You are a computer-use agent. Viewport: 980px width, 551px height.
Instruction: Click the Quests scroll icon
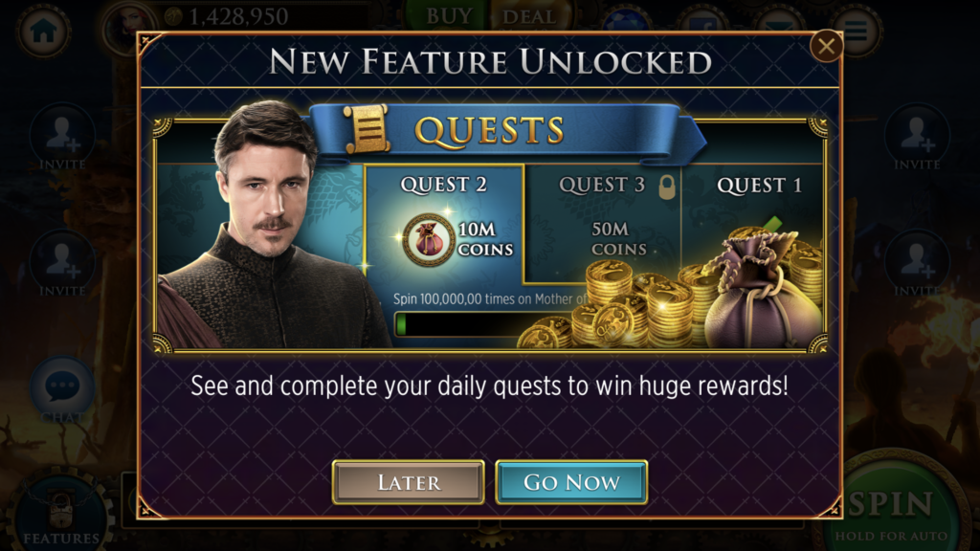(367, 129)
